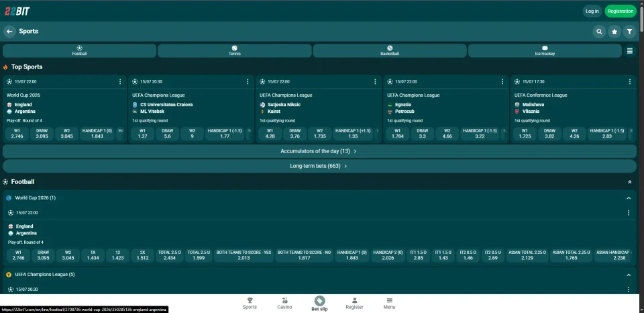Open options menu on Sutjeska Niksic card
The width and height of the screenshot is (644, 313).
point(375,82)
